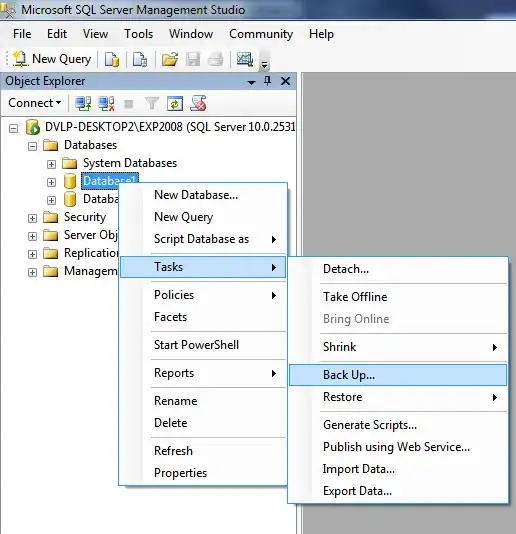Click the Database Engine Query icon
Viewport: 516px width, 534px height.
112,59
